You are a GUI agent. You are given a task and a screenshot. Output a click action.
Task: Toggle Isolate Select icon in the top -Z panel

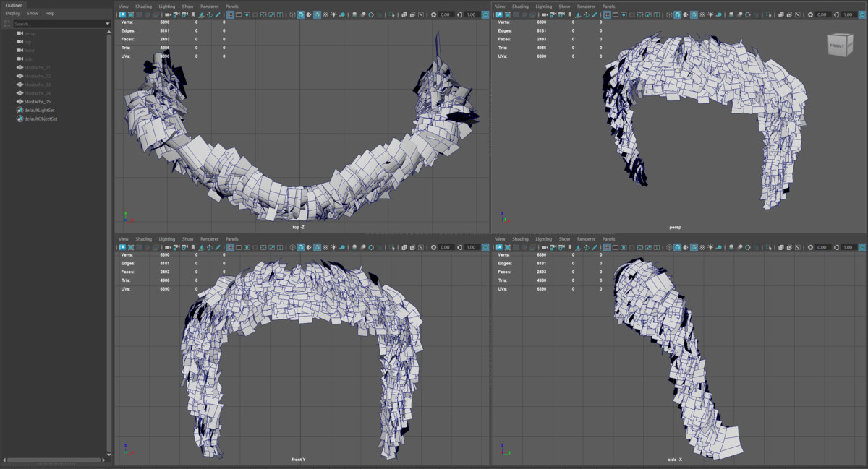[x=391, y=14]
